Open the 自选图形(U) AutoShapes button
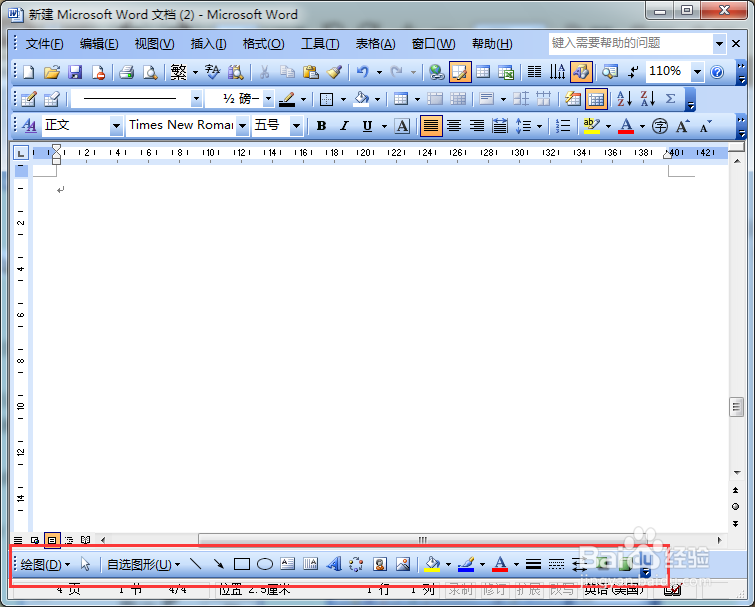 pos(143,564)
